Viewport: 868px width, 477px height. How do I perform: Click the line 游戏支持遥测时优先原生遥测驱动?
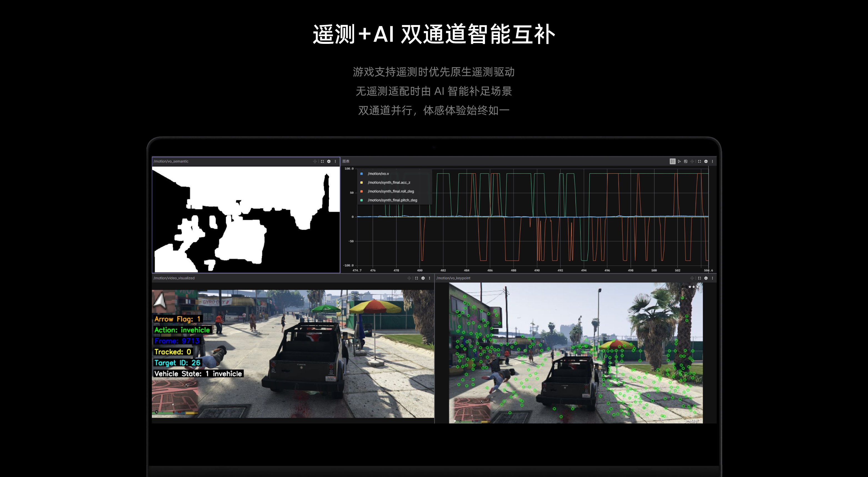click(434, 72)
